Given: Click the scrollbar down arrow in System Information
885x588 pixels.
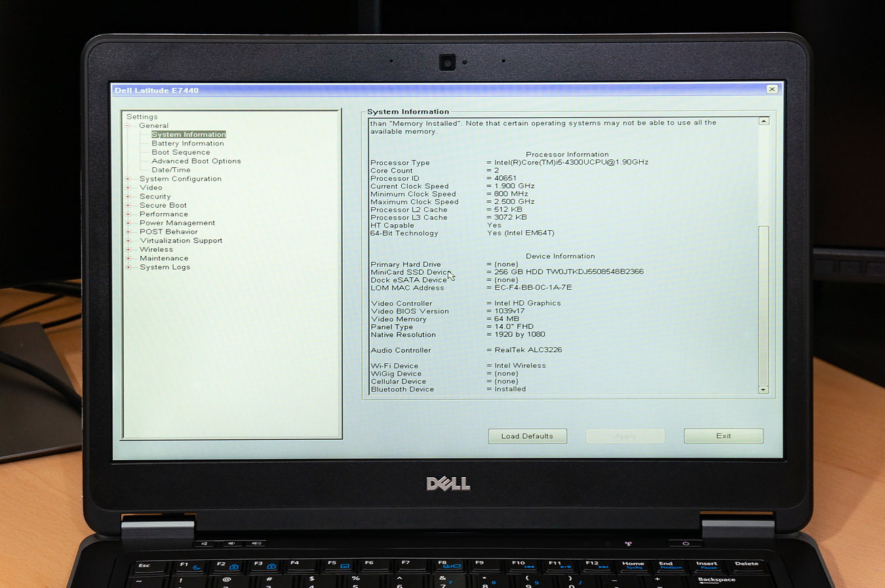Looking at the screenshot, I should click(x=763, y=389).
